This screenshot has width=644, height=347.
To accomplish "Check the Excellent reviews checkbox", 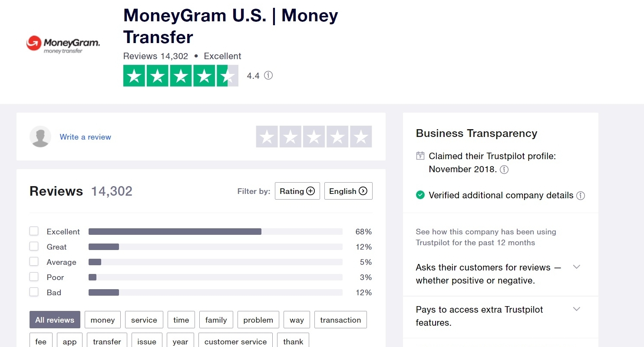I will (34, 231).
